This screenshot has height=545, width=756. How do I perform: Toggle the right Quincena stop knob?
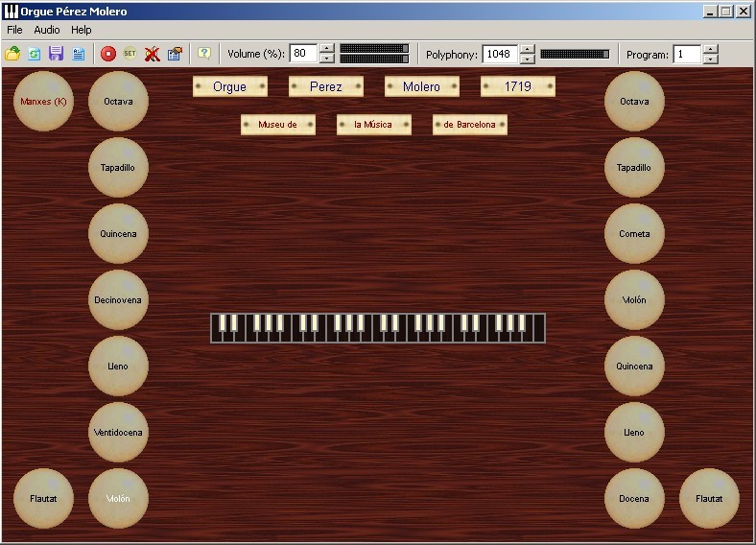pyautogui.click(x=634, y=367)
